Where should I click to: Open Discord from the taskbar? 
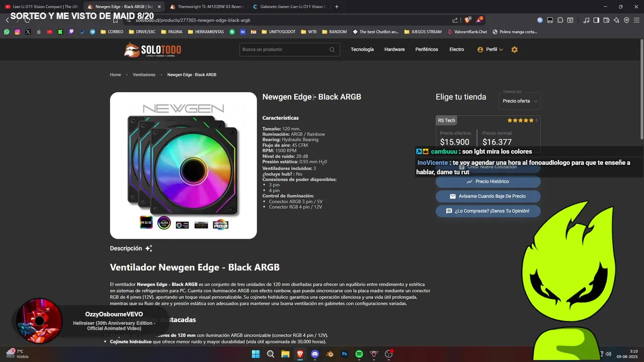[x=315, y=354]
